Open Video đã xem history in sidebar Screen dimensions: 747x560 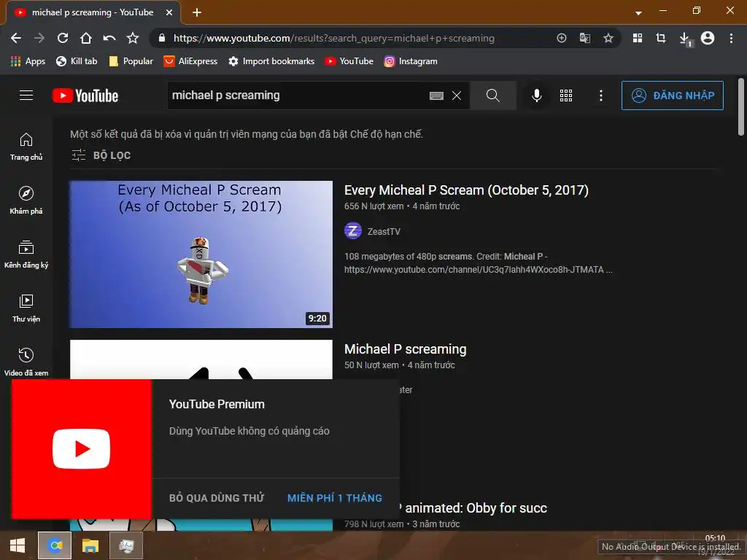(x=26, y=362)
